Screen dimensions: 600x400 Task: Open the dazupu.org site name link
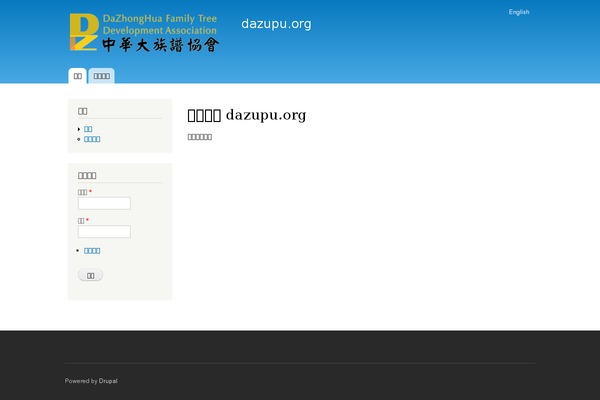click(276, 24)
